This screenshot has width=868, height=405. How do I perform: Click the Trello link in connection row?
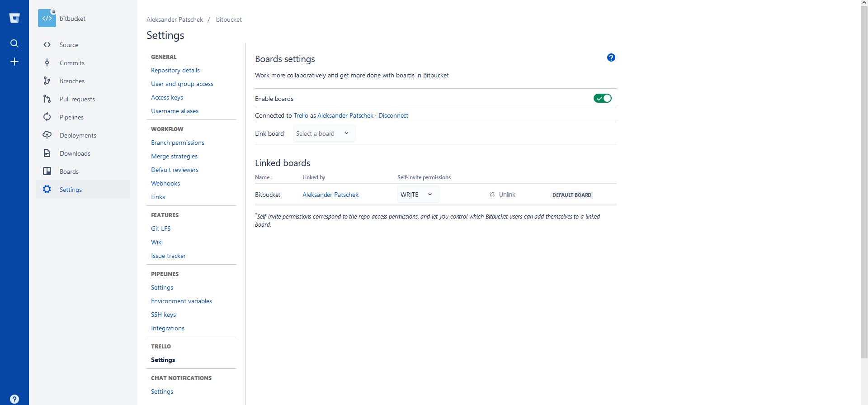[301, 115]
